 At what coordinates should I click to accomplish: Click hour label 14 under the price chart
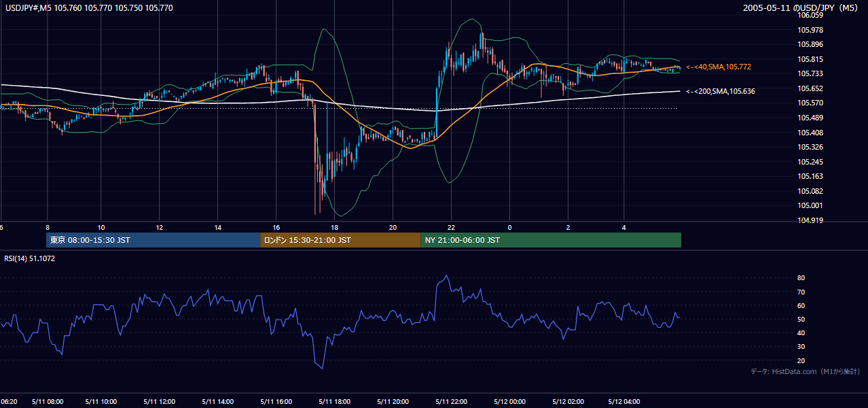[217, 227]
